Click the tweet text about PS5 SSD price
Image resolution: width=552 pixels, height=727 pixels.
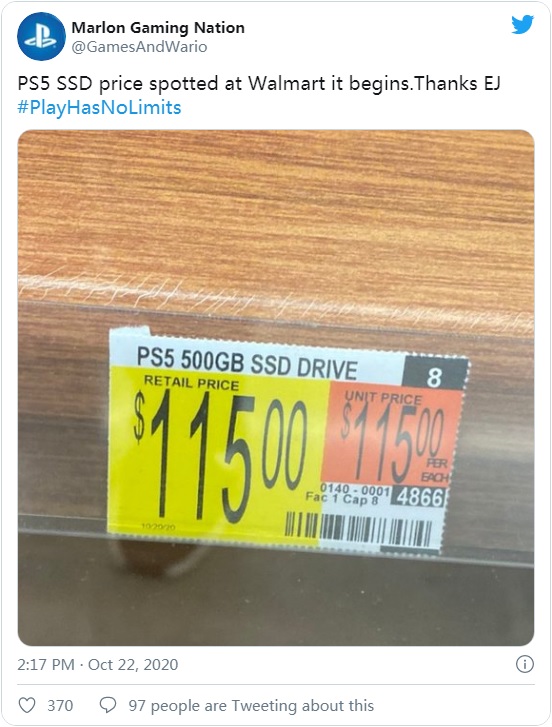coord(259,84)
